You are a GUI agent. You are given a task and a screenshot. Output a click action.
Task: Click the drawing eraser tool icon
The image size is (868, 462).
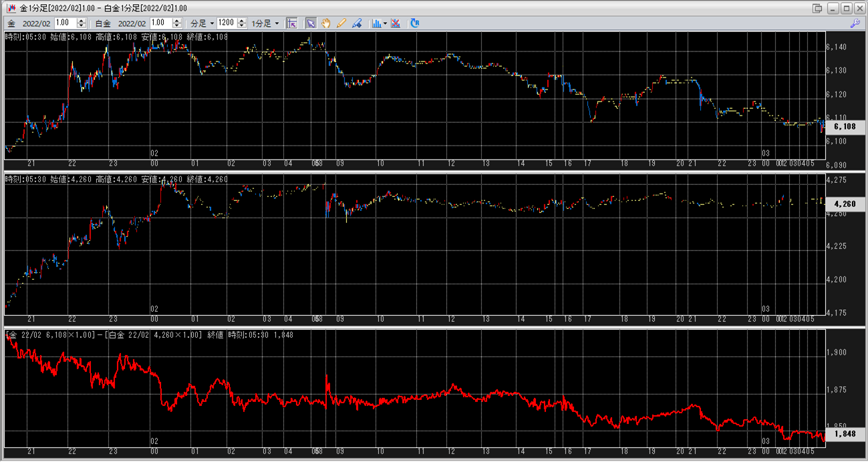(x=357, y=23)
